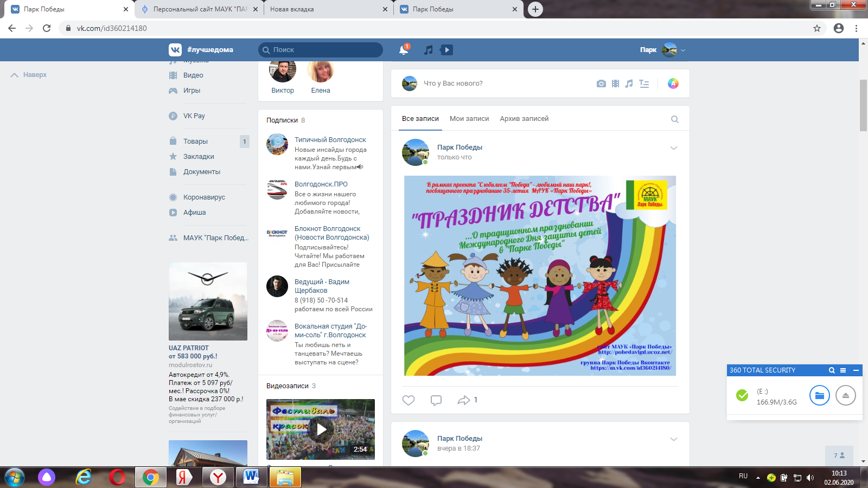Image resolution: width=868 pixels, height=488 pixels.
Task: Eject drive E in 360 Total Security
Action: 846,395
